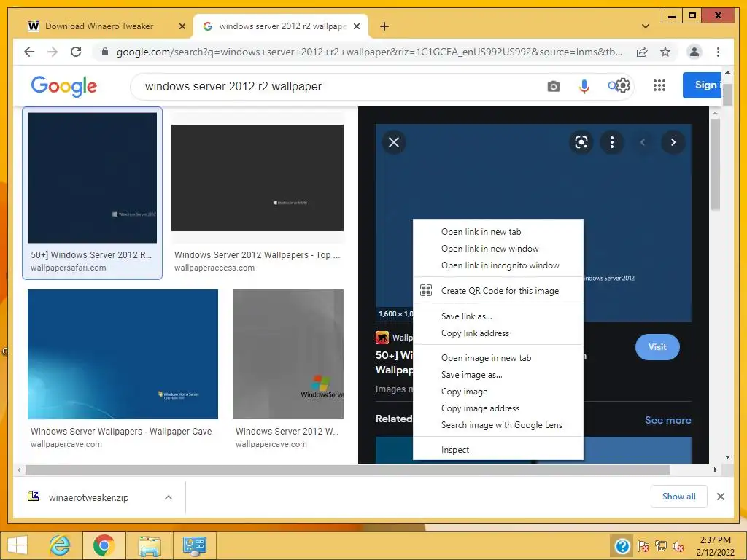Share this page from the address bar
The height and width of the screenshot is (560, 747).
(x=642, y=52)
